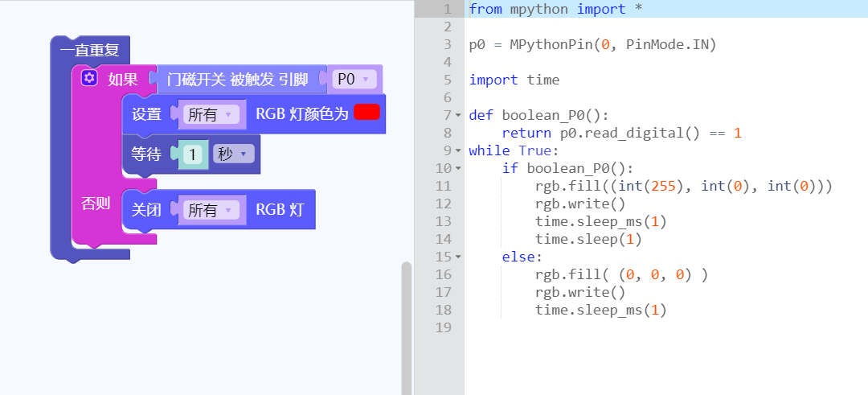The height and width of the screenshot is (395, 868).
Task: Collapse the def boolean_P0 fold arrow
Action: (458, 115)
